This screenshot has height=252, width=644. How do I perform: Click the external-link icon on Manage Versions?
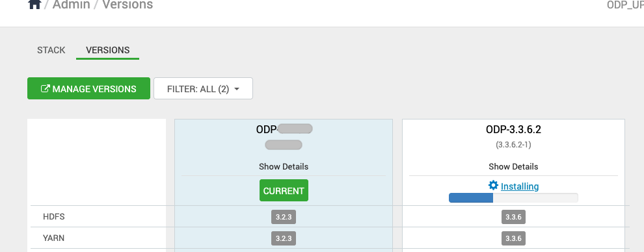(x=45, y=88)
